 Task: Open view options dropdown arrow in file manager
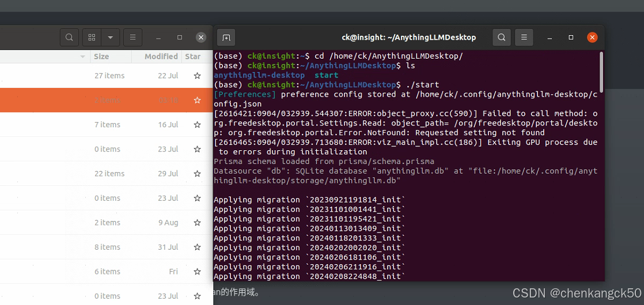(111, 37)
